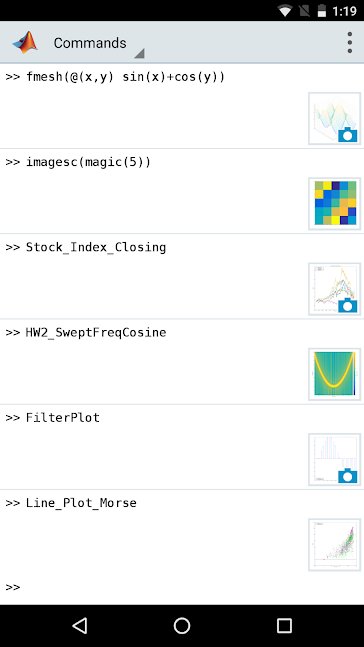The width and height of the screenshot is (364, 647).
Task: Tap the empty command prompt input
Action: (182, 587)
